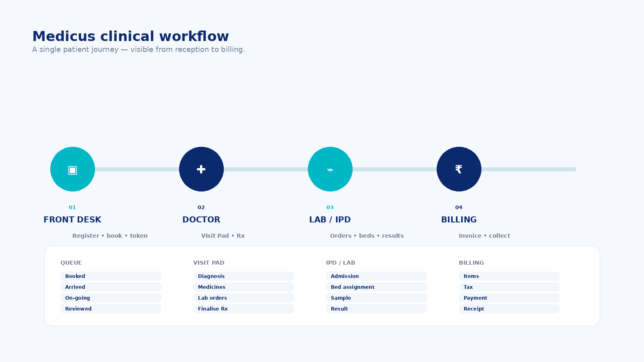Click the Lab / IPD circle icon
This screenshot has height=362, width=644.
coord(330,169)
